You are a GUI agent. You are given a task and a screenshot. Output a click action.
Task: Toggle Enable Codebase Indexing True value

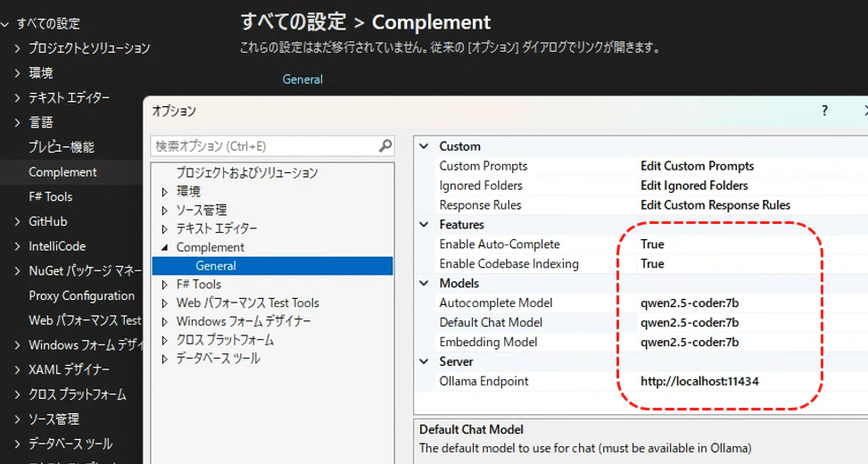[652, 263]
